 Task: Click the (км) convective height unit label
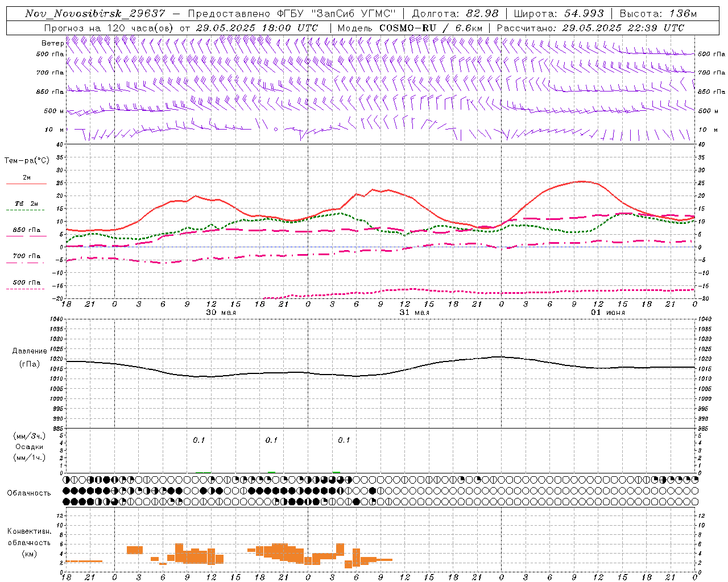click(29, 553)
